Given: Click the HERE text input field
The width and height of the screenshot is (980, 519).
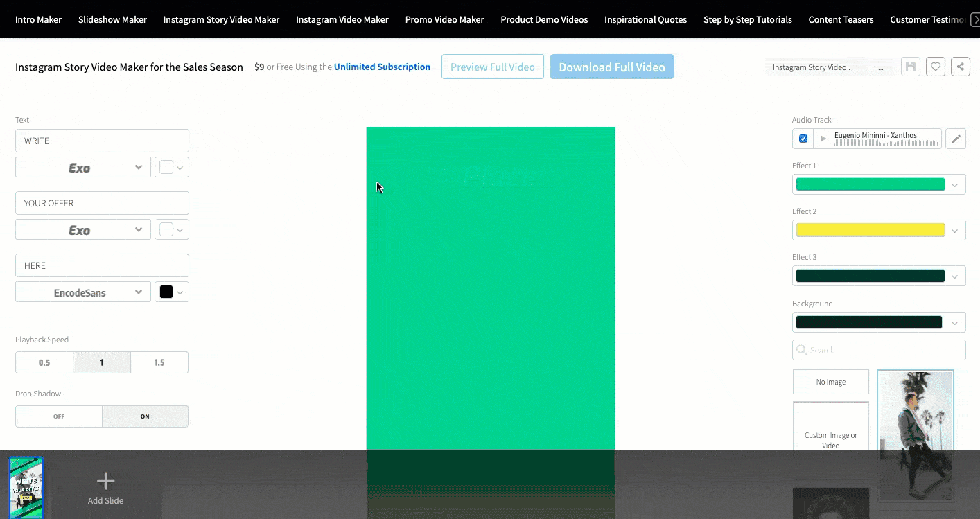Looking at the screenshot, I should click(102, 265).
